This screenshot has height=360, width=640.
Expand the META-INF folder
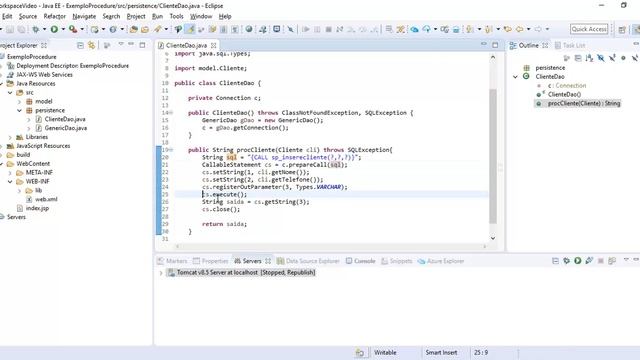(10, 173)
